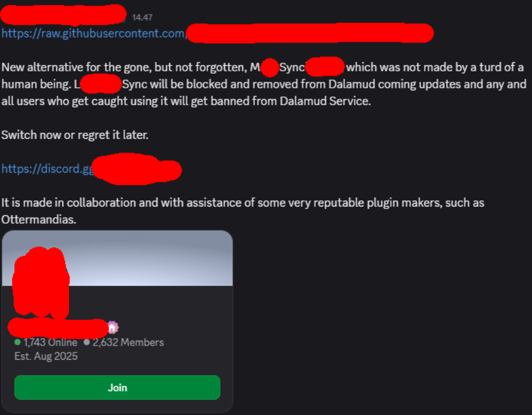Click the "Est. Aug 2025" label
The height and width of the screenshot is (415, 532).
[x=46, y=356]
